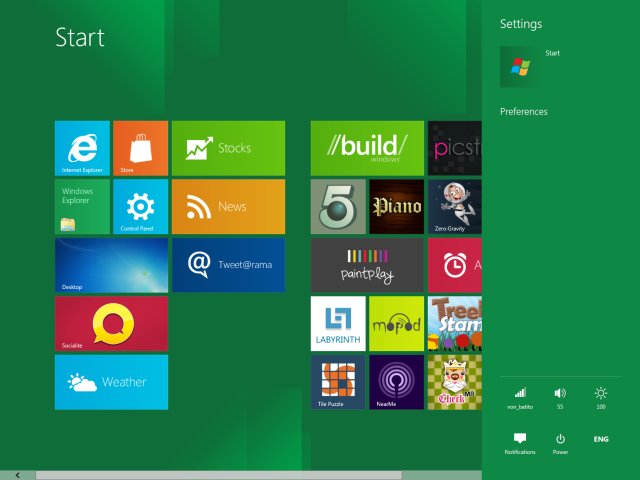Open Notifications in the Settings pane
640x480 pixels.
[x=520, y=444]
